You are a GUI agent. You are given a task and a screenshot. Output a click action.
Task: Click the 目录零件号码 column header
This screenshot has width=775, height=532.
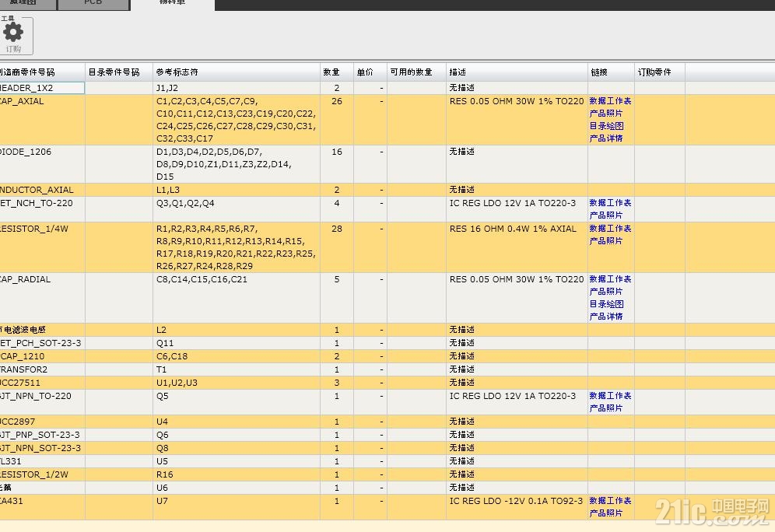[x=118, y=72]
